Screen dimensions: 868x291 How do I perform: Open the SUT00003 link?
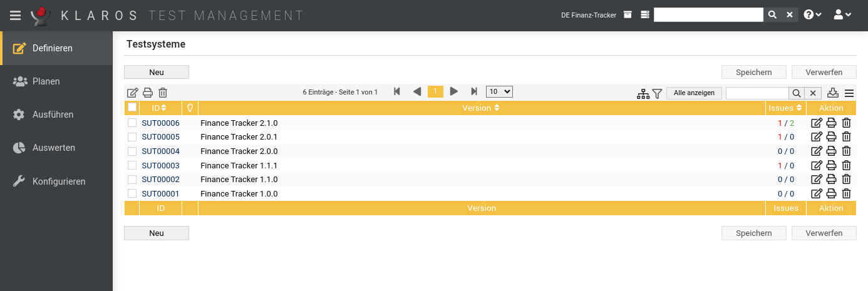click(160, 165)
